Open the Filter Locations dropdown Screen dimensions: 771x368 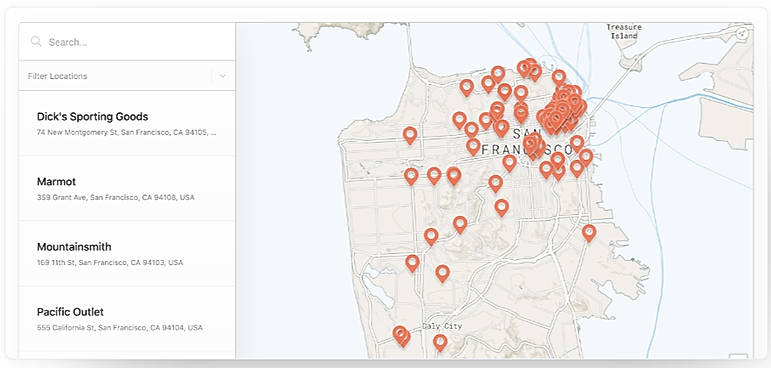click(127, 76)
